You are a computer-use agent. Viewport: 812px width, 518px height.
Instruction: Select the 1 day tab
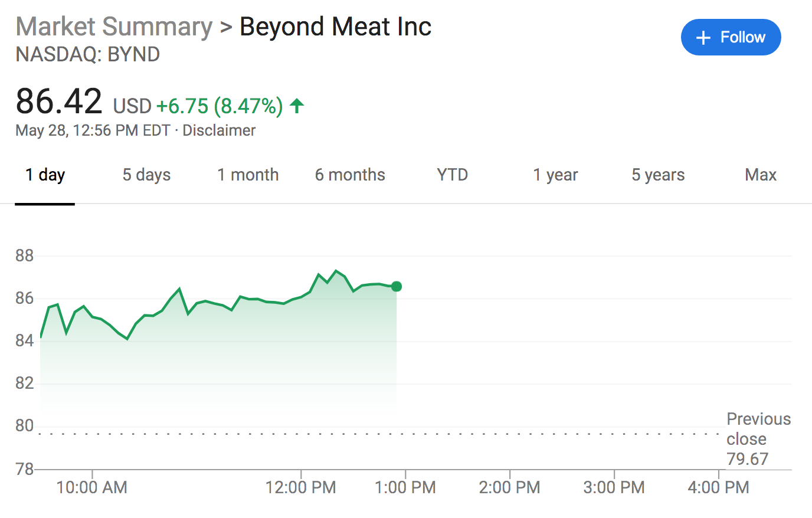click(45, 175)
